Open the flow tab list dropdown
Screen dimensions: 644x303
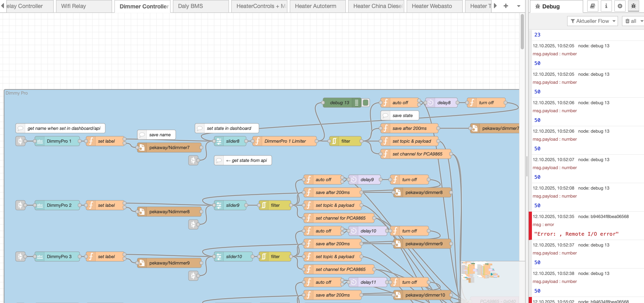pyautogui.click(x=519, y=6)
